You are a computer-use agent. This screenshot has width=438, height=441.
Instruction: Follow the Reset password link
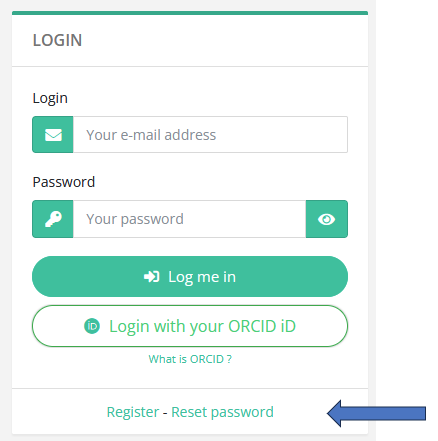click(x=222, y=412)
